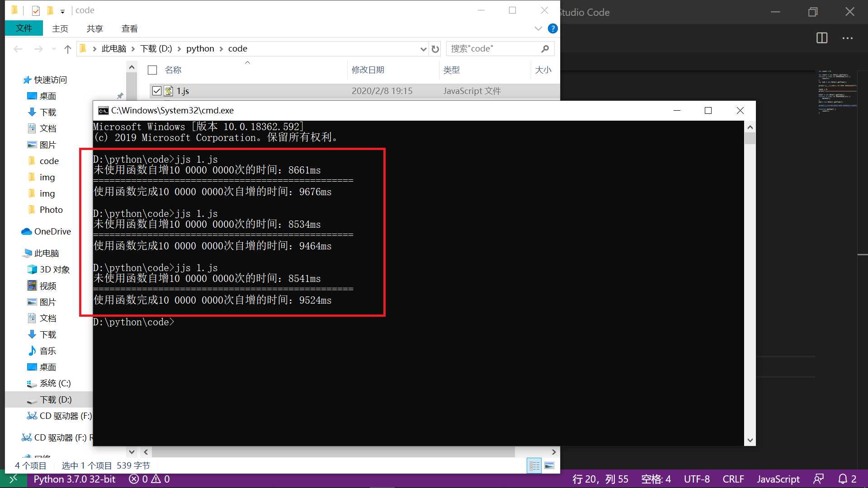The height and width of the screenshot is (488, 868).
Task: Open OneDrive in the navigation pane
Action: (x=46, y=231)
